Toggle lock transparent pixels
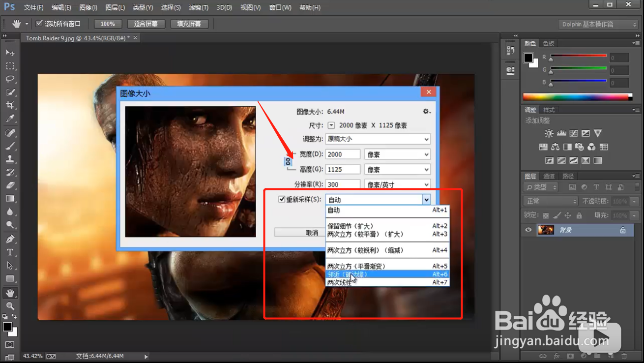644x363 pixels. pyautogui.click(x=546, y=215)
